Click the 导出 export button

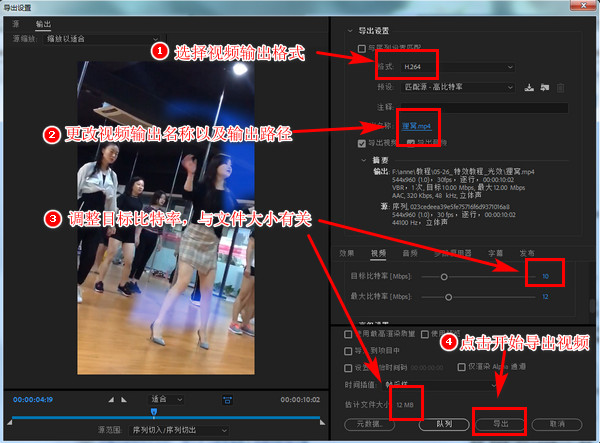pos(500,424)
